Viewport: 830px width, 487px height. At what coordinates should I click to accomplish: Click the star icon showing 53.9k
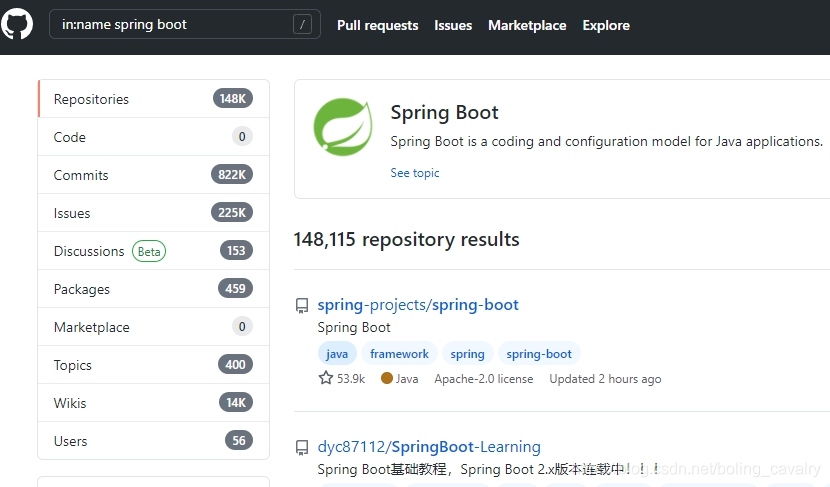click(x=326, y=378)
